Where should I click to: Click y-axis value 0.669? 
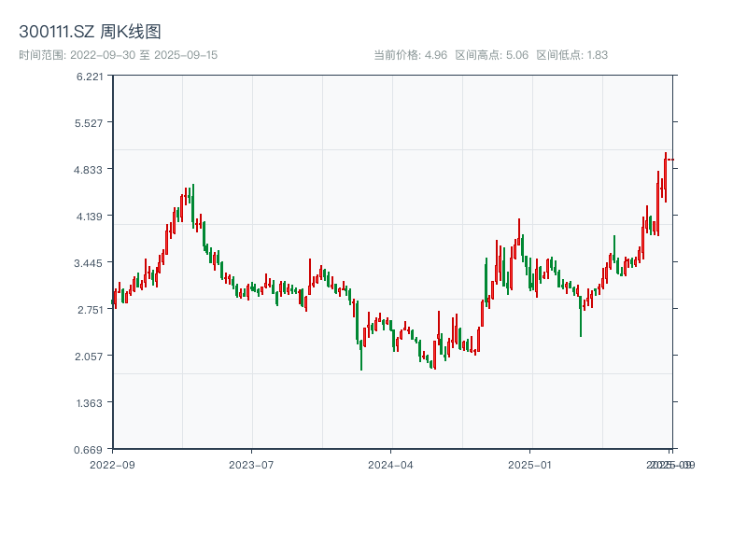88,450
